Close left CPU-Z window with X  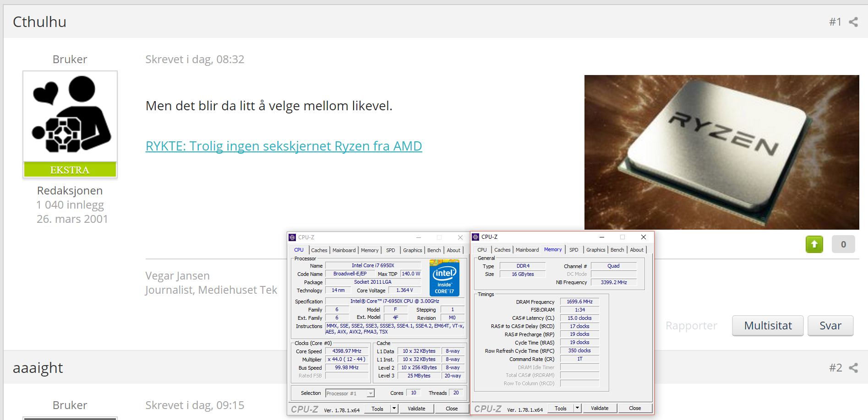pyautogui.click(x=460, y=237)
